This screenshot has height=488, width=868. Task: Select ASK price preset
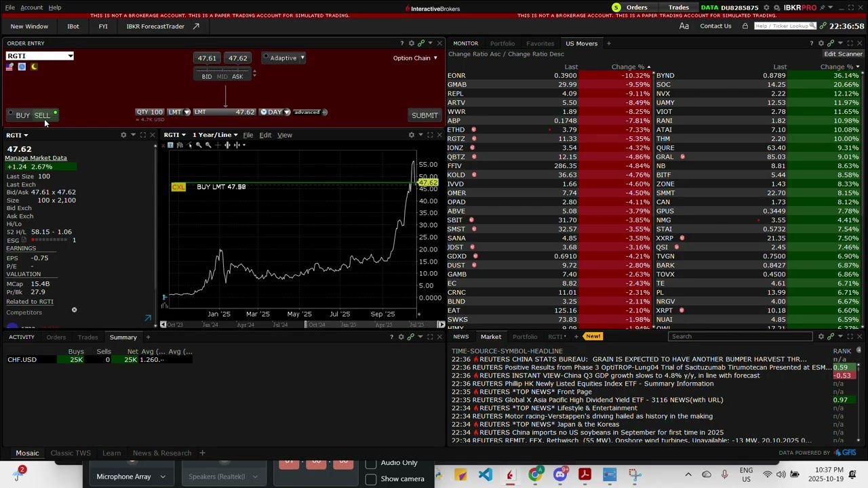(237, 77)
